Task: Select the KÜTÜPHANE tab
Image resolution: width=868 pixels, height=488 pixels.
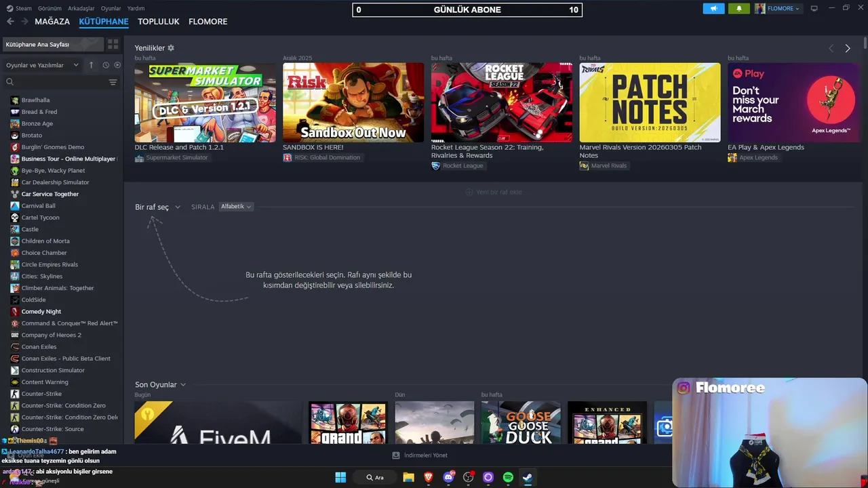Action: coord(104,22)
